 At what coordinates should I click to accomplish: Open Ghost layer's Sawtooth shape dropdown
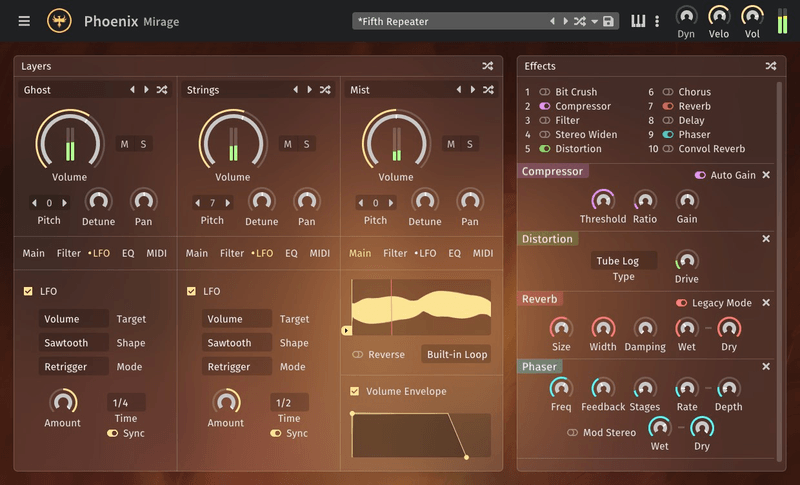point(73,343)
